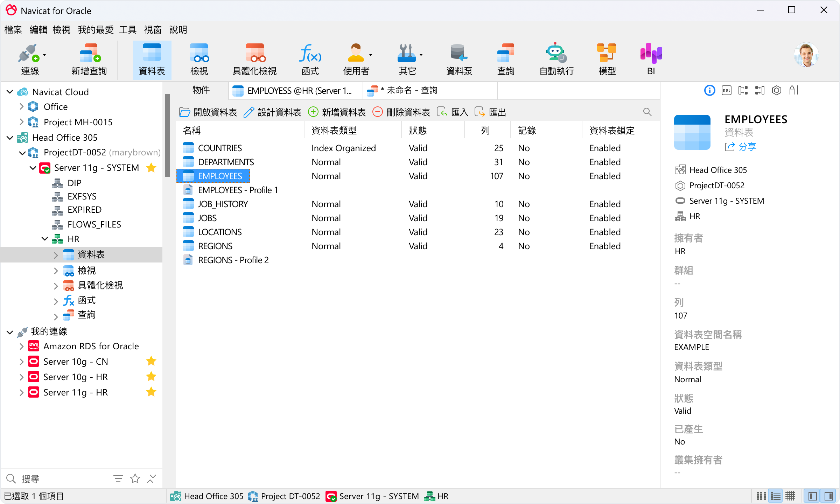Open New Query (新增查詢) toolbar button
This screenshot has height=504, width=840.
[x=89, y=59]
